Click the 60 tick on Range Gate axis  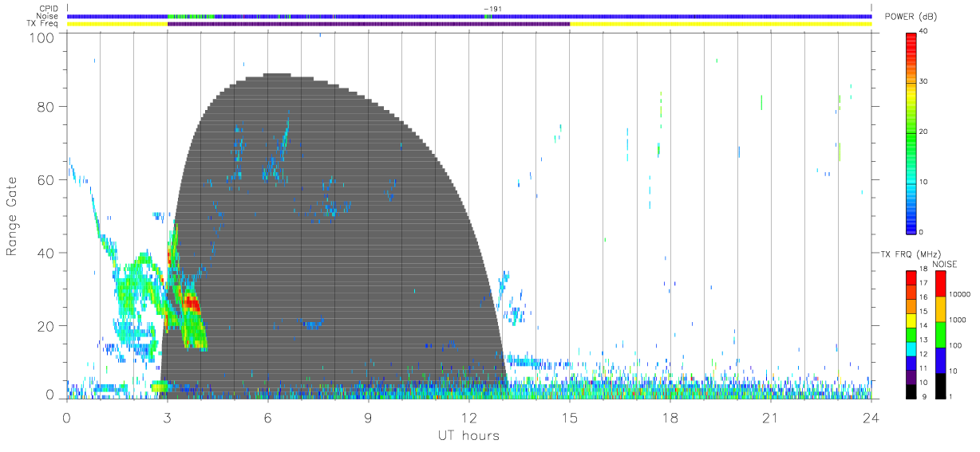pos(45,180)
